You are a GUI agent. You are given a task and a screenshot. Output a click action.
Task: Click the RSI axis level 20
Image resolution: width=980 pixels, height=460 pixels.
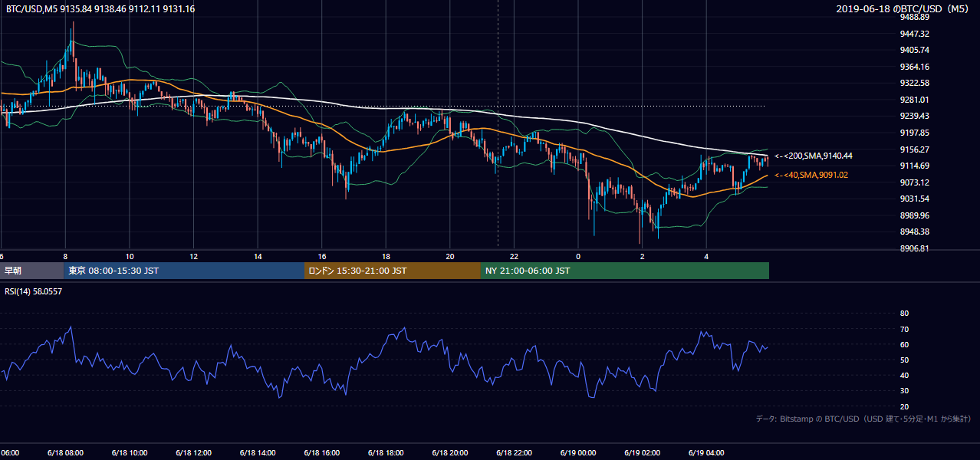point(904,406)
